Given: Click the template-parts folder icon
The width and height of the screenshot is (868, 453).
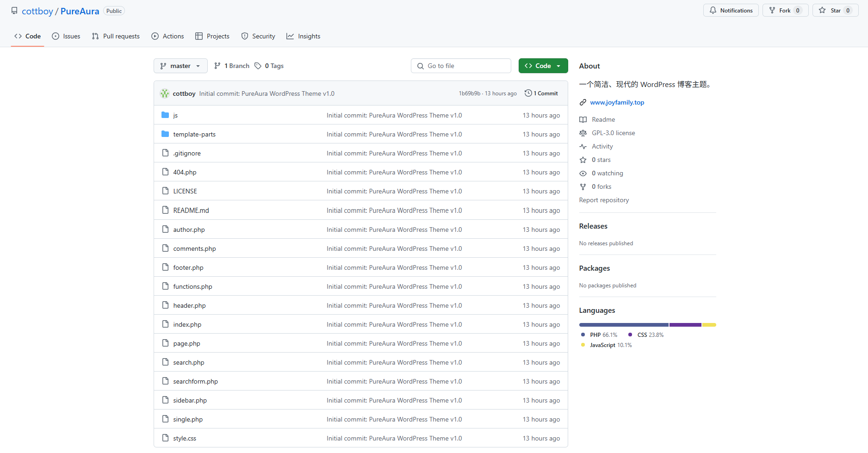Looking at the screenshot, I should (x=165, y=134).
